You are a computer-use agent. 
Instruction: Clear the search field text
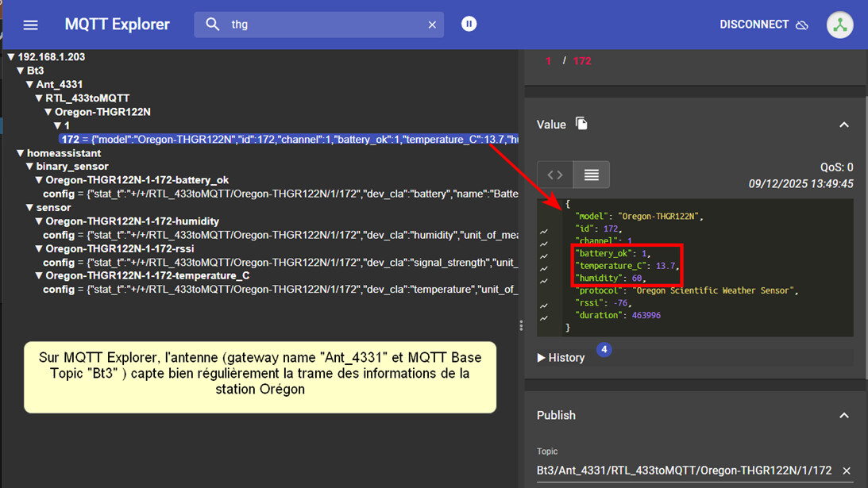click(432, 25)
